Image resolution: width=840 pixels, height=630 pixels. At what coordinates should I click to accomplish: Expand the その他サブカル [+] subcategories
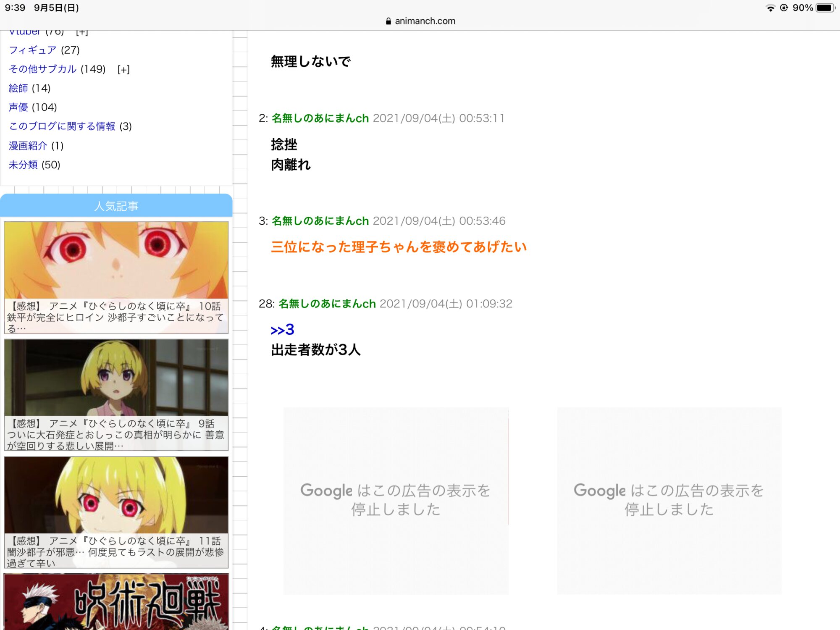[x=123, y=69]
